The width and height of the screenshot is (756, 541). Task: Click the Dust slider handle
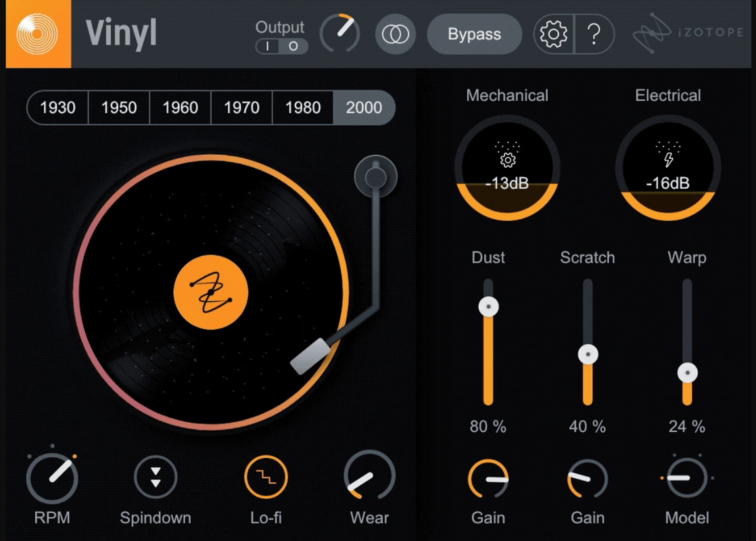(x=488, y=306)
